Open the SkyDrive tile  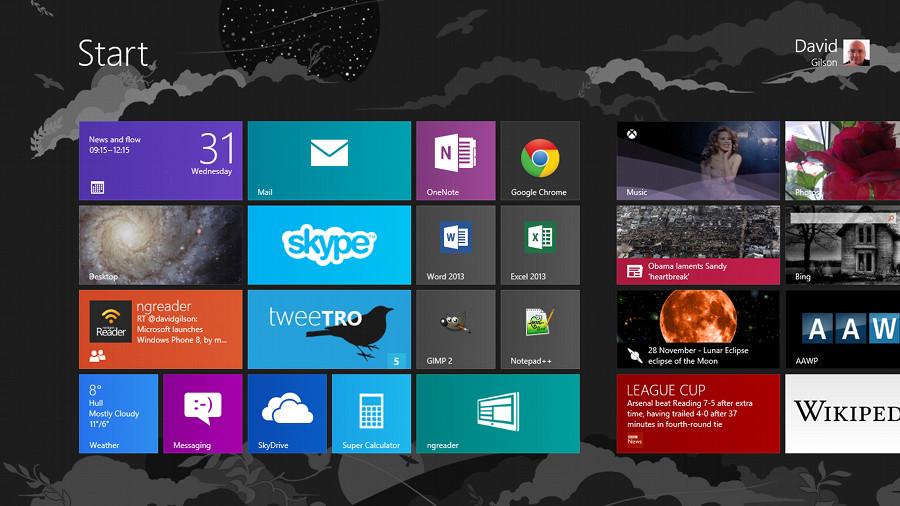click(x=287, y=414)
